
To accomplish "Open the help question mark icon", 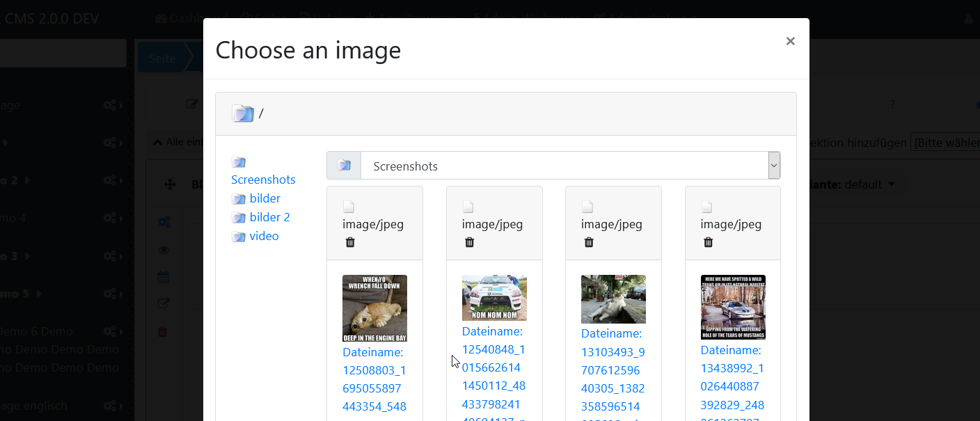I will (892, 104).
